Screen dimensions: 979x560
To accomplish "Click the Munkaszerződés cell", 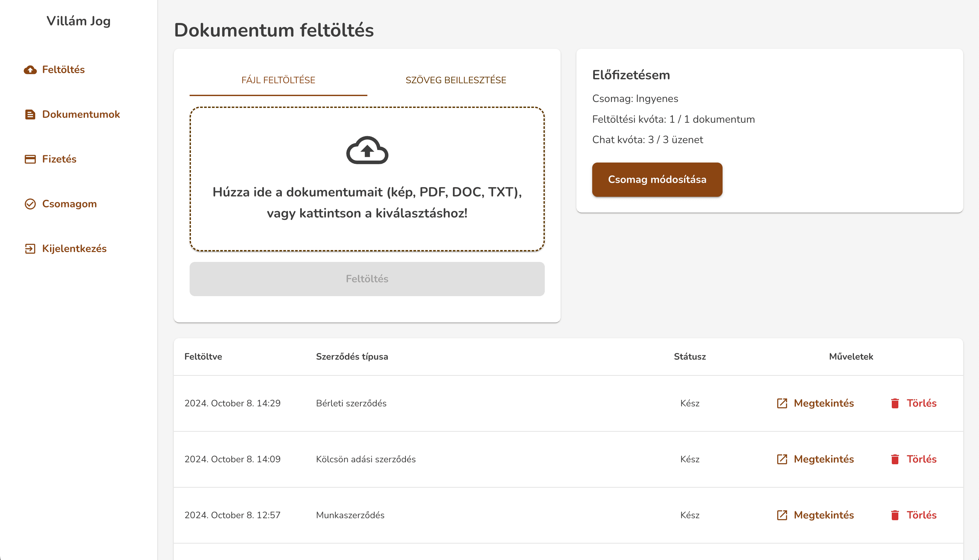I will pos(350,515).
